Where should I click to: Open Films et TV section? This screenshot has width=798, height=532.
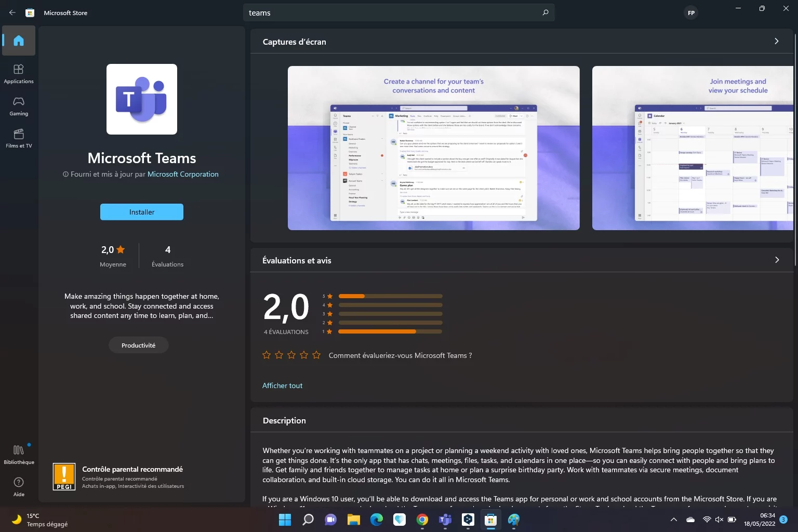point(19,138)
